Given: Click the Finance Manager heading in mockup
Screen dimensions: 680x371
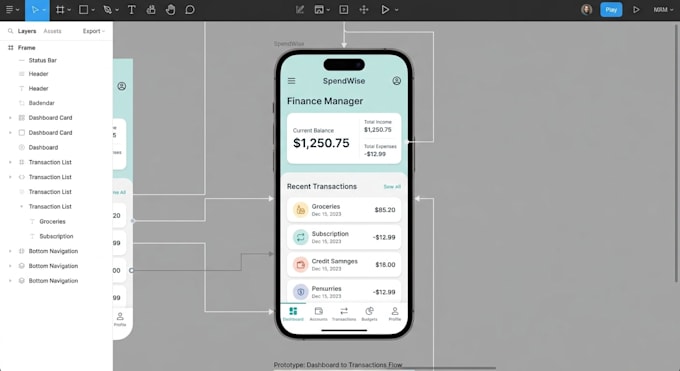Looking at the screenshot, I should (325, 101).
